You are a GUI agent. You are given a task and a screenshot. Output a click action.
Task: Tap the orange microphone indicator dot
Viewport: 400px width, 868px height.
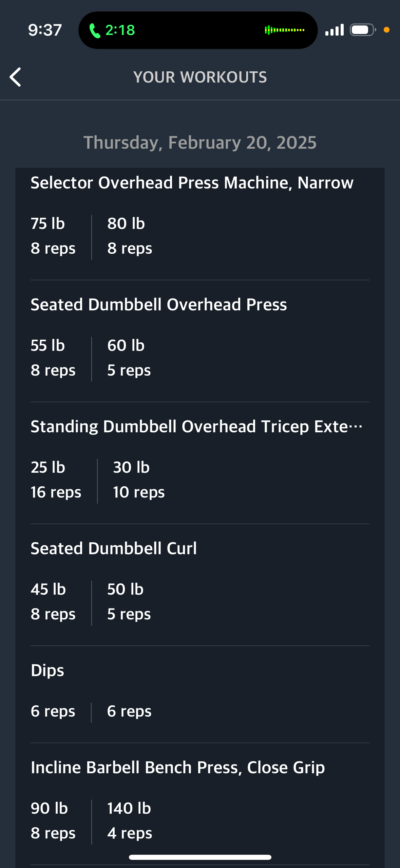[386, 30]
